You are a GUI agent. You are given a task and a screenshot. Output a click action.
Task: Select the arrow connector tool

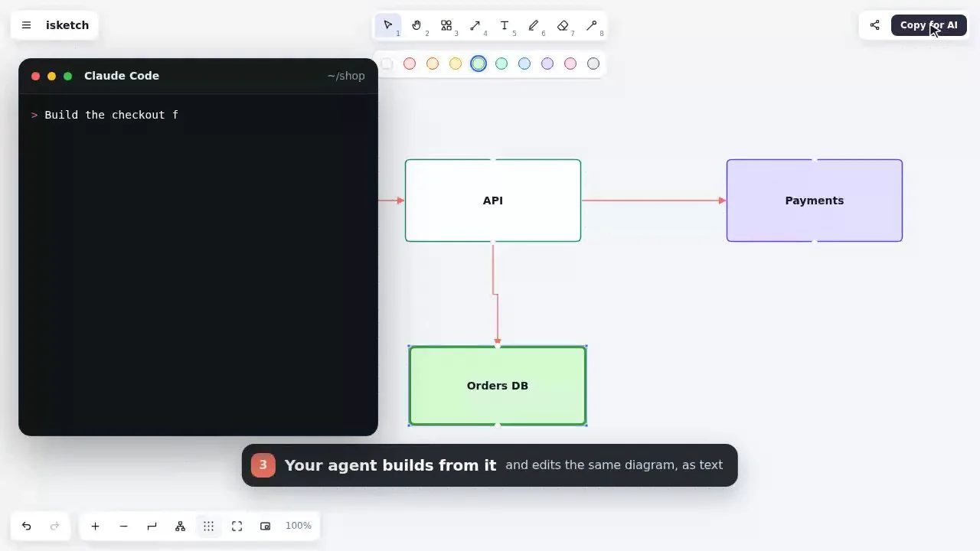[x=475, y=25]
